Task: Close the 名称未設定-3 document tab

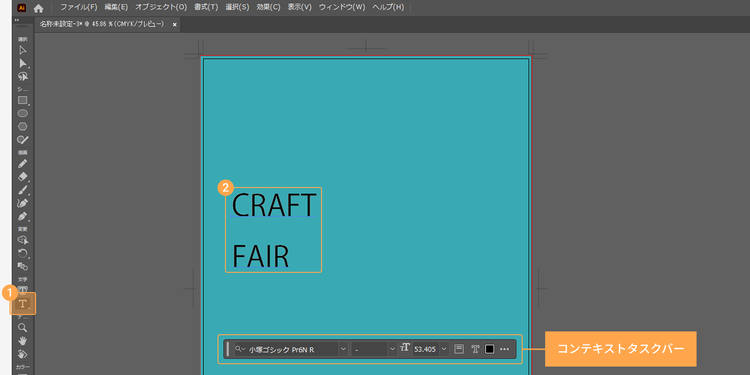Action: point(174,24)
